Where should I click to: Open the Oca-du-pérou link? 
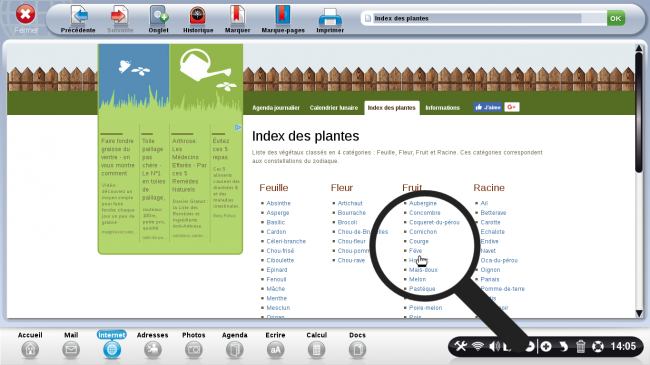pyautogui.click(x=499, y=260)
